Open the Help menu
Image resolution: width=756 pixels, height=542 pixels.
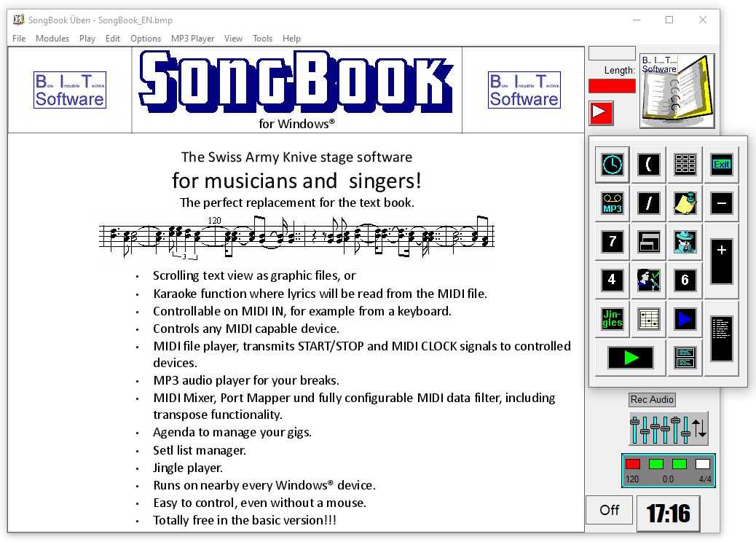pos(291,38)
